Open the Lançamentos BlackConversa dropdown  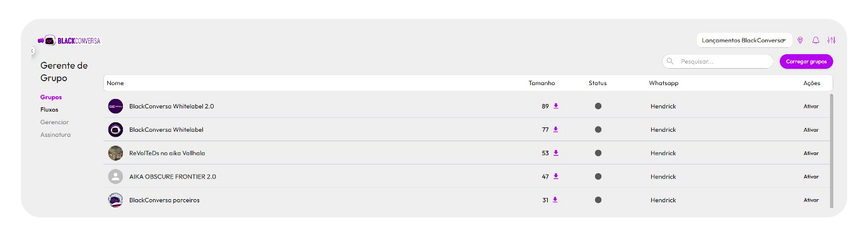[744, 40]
